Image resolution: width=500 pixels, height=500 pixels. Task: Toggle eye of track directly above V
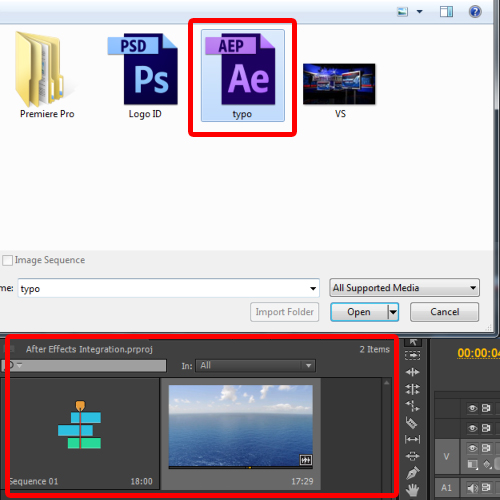click(472, 428)
